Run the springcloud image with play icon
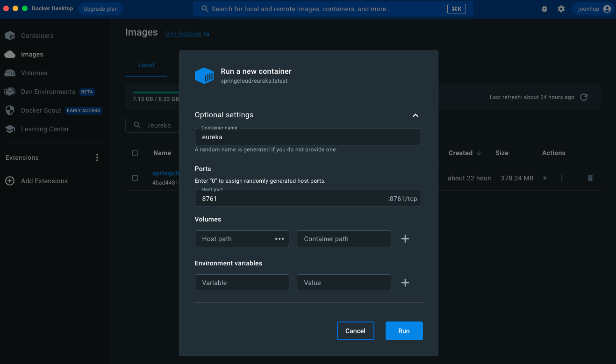Screen dimensions: 616x364 [545, 178]
